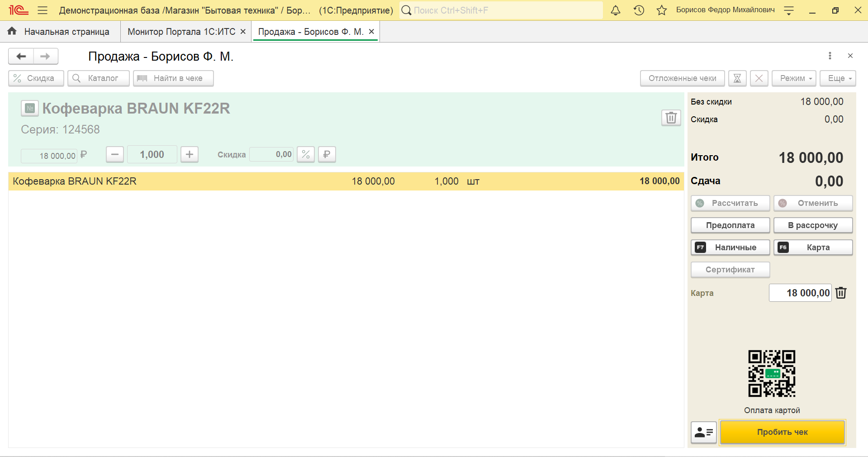Increase quantity with plus button
This screenshot has width=868, height=457.
coord(190,154)
